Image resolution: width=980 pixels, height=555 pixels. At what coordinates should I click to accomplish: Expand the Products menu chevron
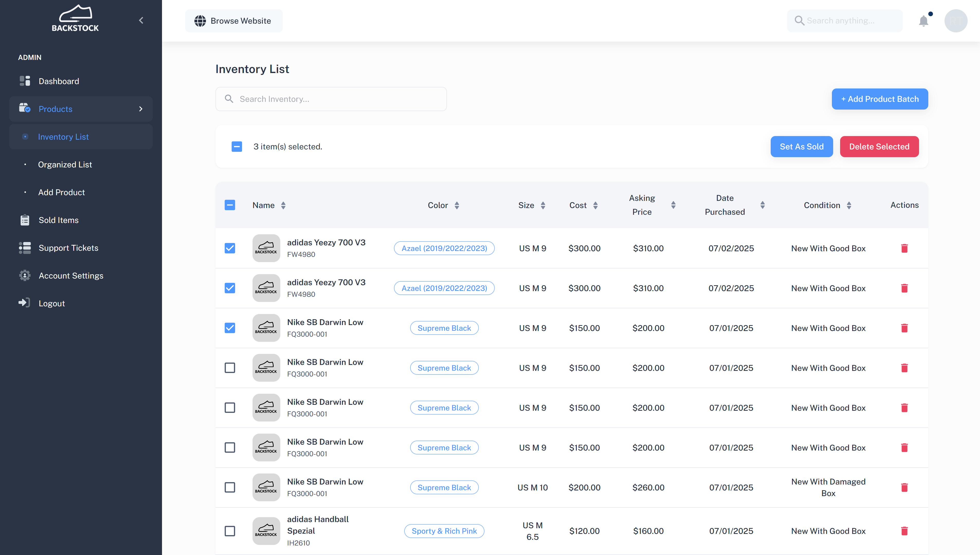point(141,109)
